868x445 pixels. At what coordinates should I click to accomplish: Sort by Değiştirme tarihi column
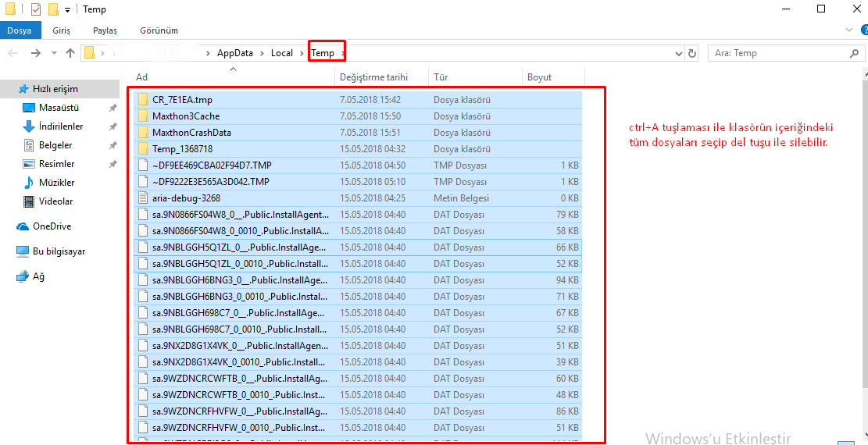(382, 77)
